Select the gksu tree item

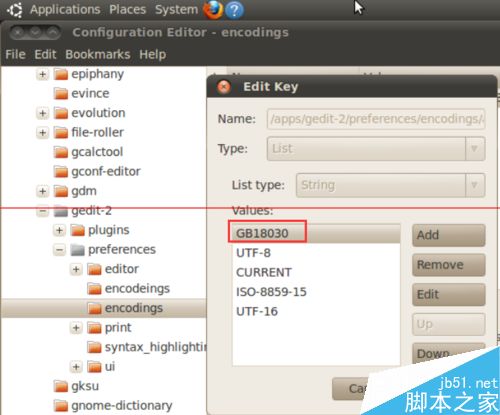click(x=85, y=387)
